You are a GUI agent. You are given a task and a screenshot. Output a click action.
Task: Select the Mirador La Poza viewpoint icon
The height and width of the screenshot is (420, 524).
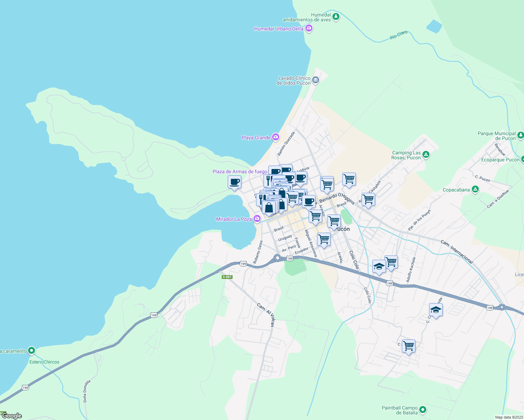point(257,218)
